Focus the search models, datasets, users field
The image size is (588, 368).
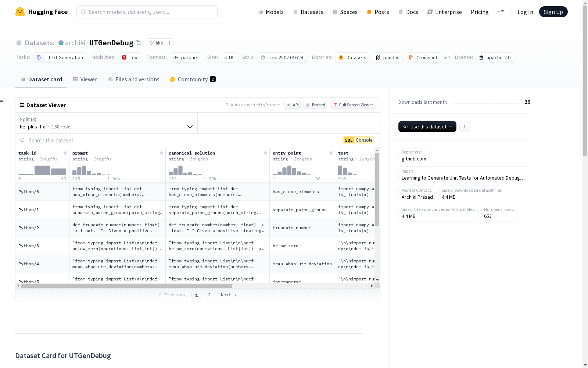tap(147, 12)
